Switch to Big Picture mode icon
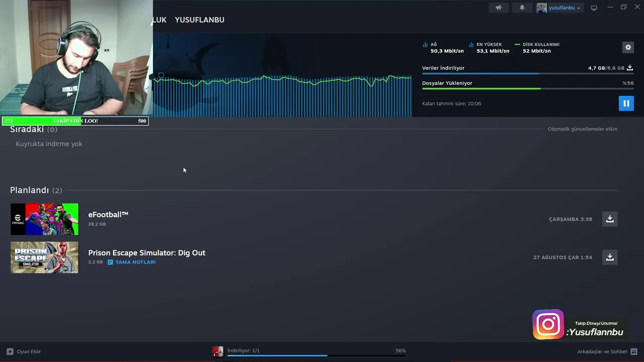Screen dimensions: 644x362 tap(594, 8)
